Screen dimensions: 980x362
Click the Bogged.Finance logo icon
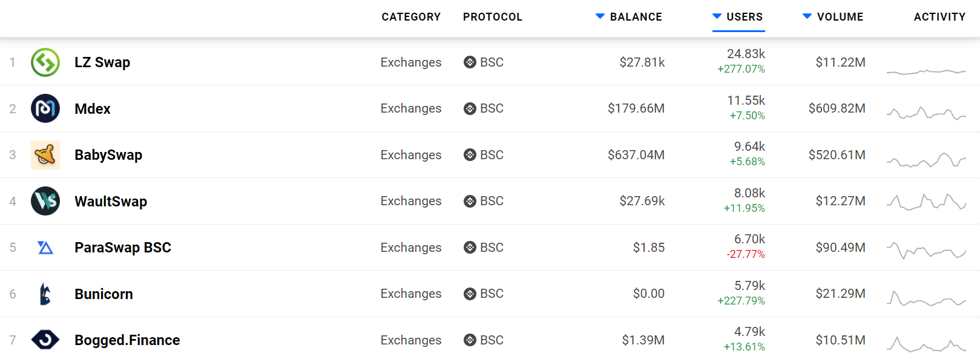click(45, 340)
